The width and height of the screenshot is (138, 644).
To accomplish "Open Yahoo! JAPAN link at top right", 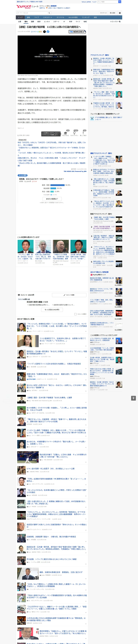I will tap(86, 2).
